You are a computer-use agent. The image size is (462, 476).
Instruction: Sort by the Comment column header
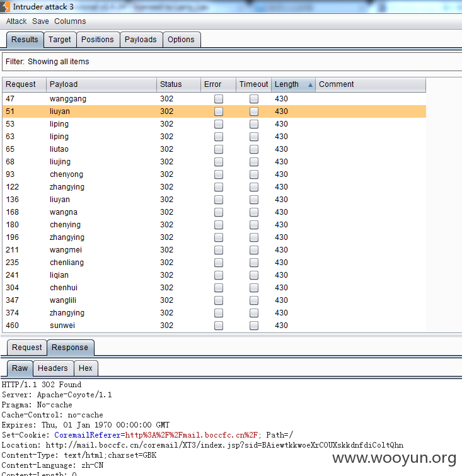371,84
